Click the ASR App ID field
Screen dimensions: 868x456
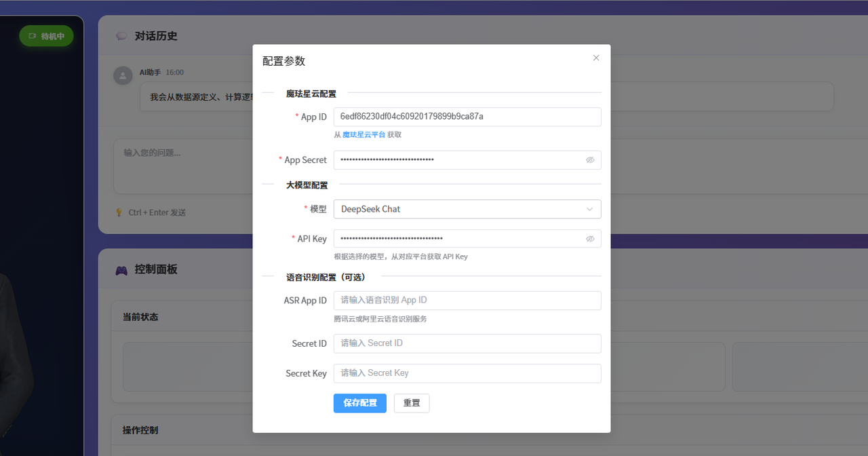tap(467, 301)
